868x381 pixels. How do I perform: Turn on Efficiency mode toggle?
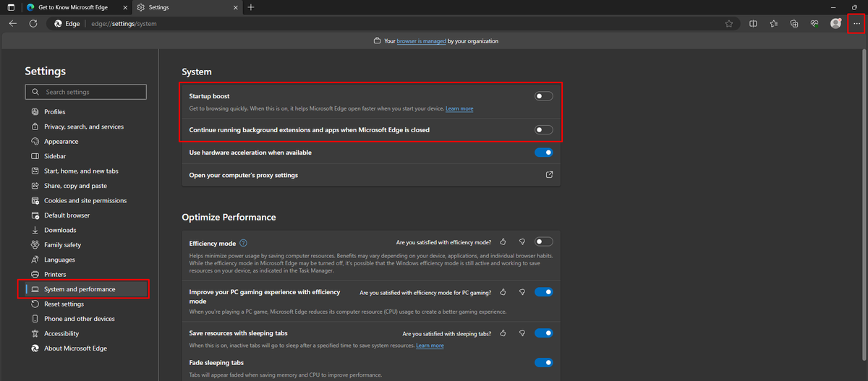(544, 242)
